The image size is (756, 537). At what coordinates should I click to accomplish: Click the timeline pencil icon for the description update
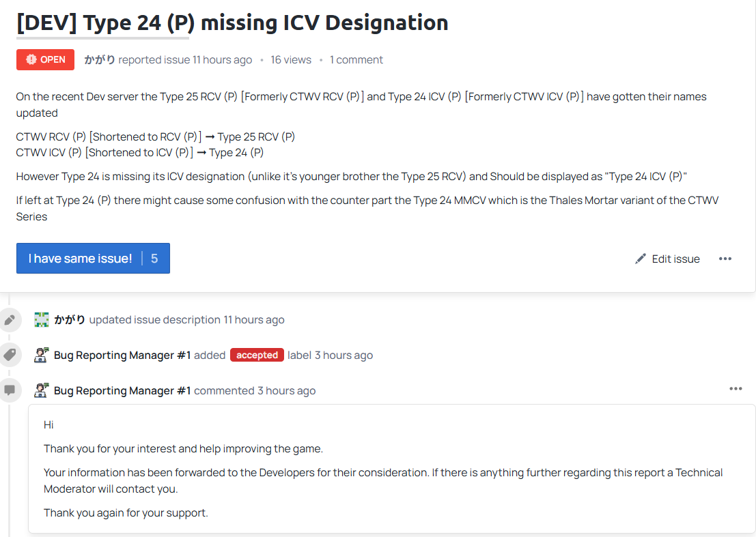10,319
